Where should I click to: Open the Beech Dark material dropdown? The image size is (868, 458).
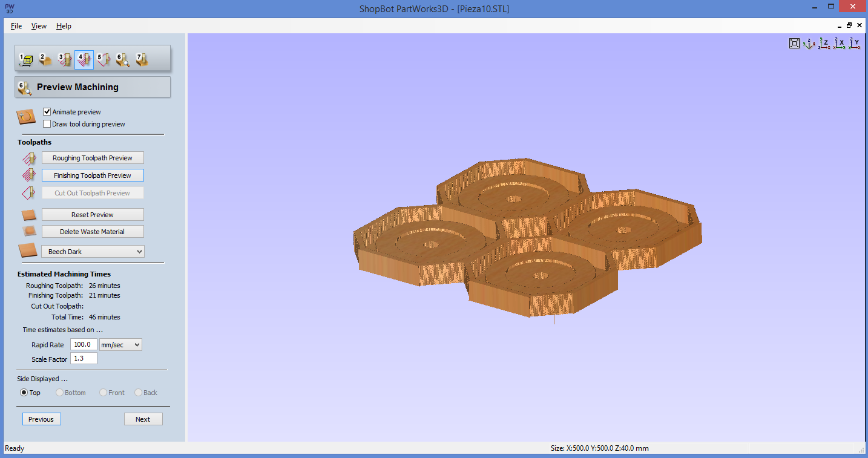pyautogui.click(x=93, y=251)
